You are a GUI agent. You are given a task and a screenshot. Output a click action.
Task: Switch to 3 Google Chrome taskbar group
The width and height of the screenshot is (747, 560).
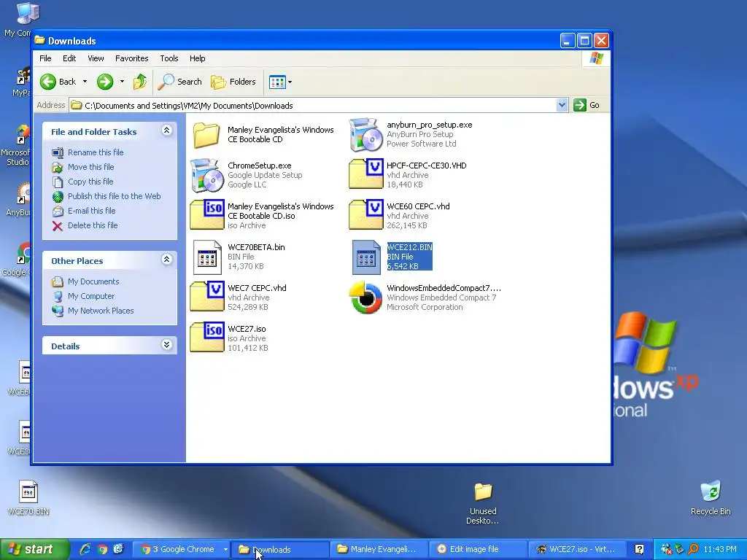(x=181, y=550)
